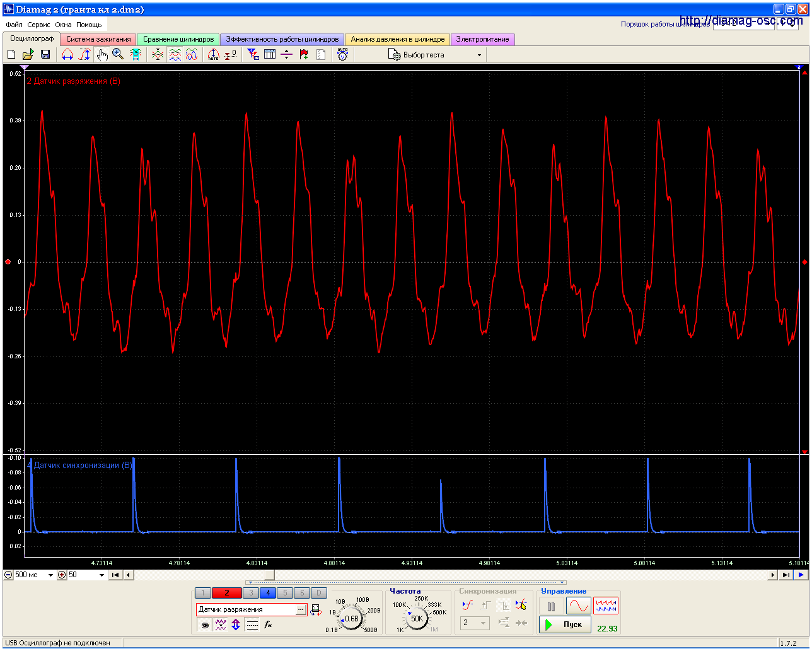Image resolution: width=812 pixels, height=651 pixels.
Task: Toggle channel visibility with the eye icon
Action: [204, 625]
